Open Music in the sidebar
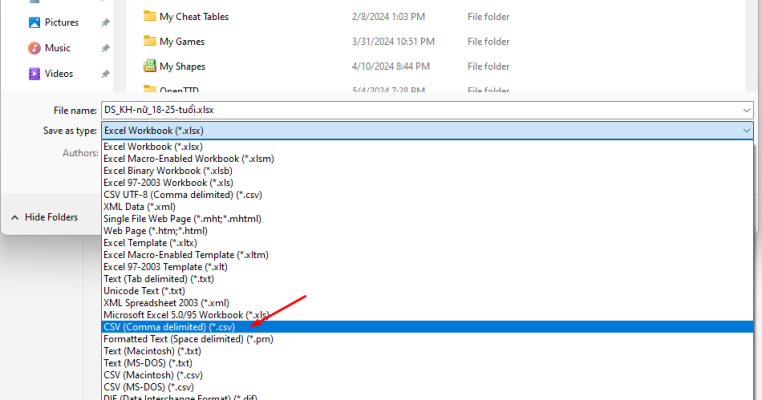The width and height of the screenshot is (762, 400). pos(49,48)
